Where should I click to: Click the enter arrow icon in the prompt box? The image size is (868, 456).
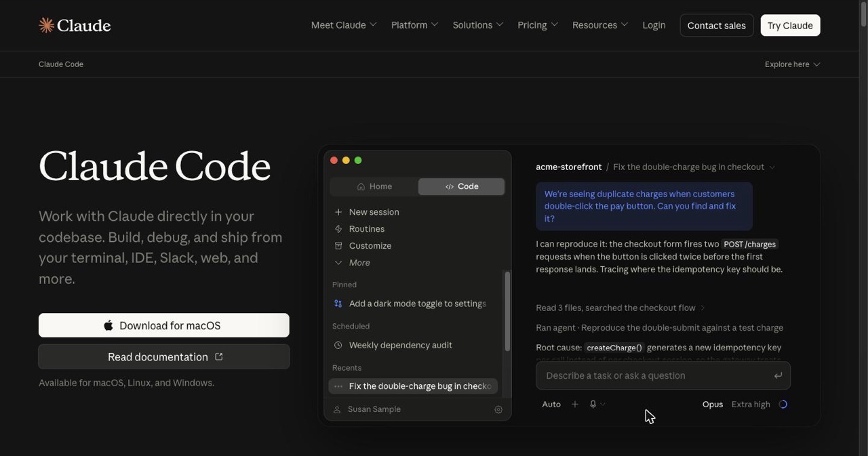(778, 375)
